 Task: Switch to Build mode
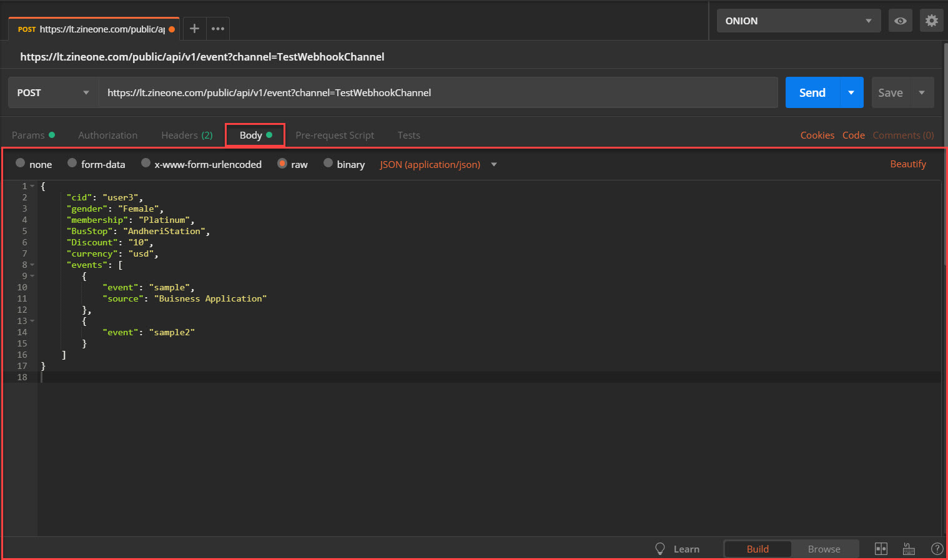click(758, 549)
